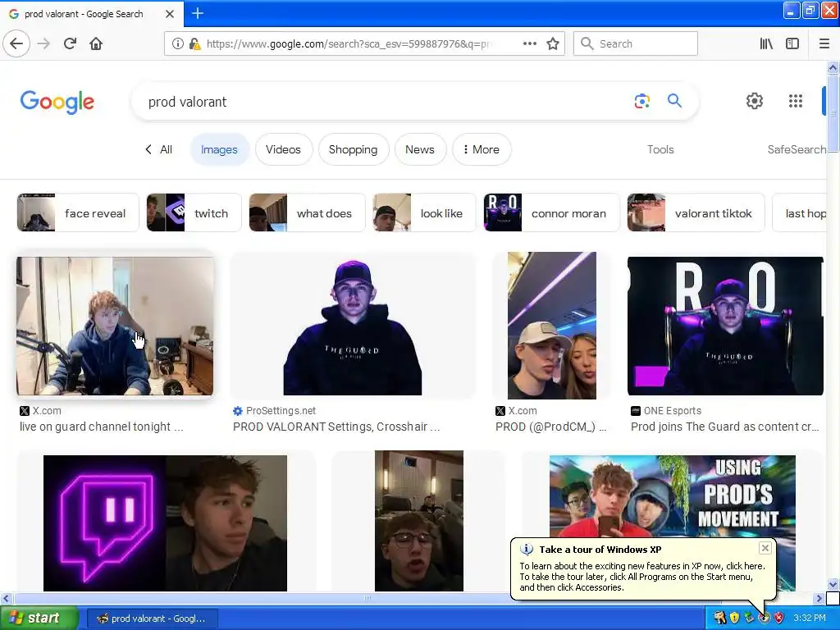Select the 'face reveal' suggestion chip

click(x=78, y=212)
